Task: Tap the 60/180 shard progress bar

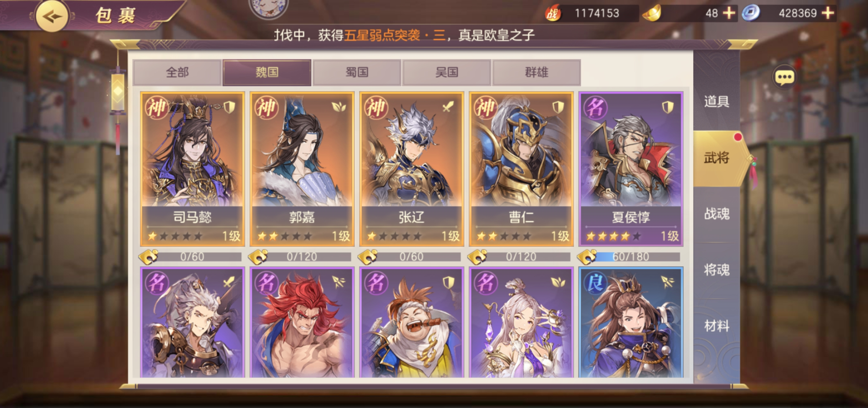Action: tap(637, 257)
